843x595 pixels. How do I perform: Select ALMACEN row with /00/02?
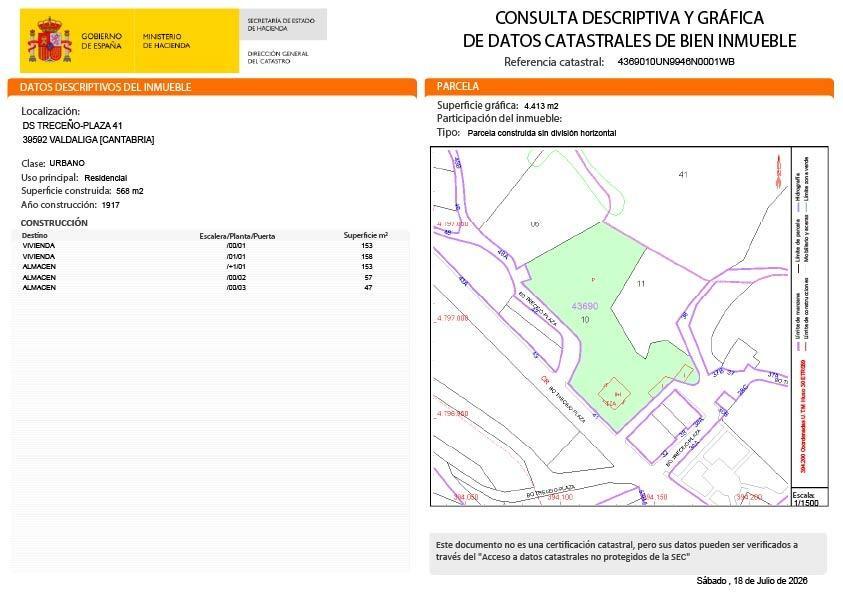point(210,277)
